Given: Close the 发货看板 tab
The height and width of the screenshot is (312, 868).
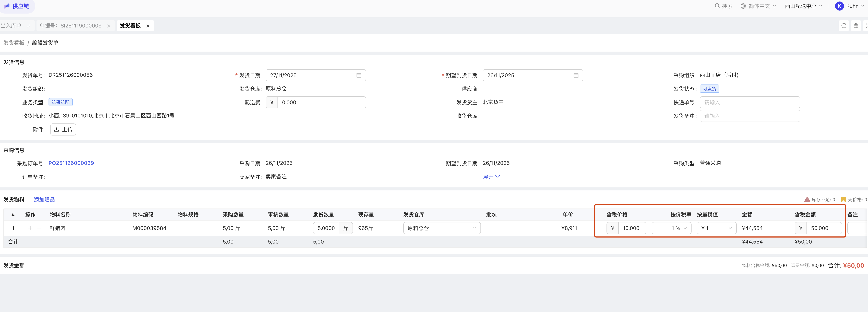Looking at the screenshot, I should [148, 26].
